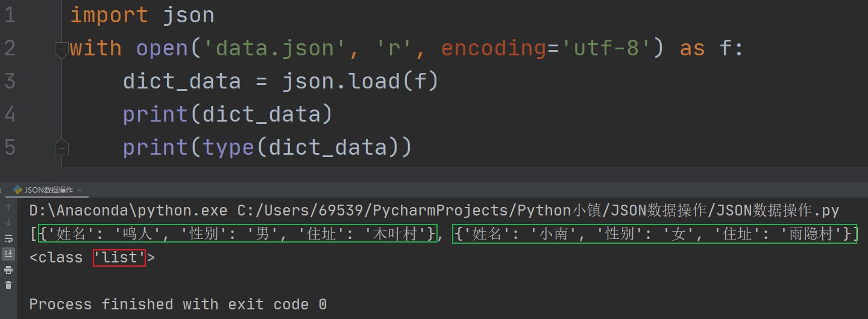Click the Clear All trash icon
This screenshot has height=319, width=868.
pyautogui.click(x=8, y=285)
